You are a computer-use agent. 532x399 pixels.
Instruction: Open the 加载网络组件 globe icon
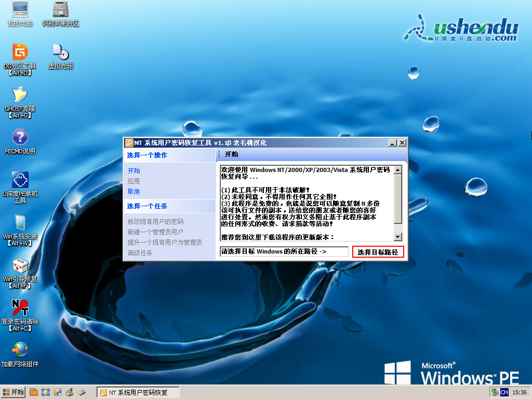(x=20, y=351)
